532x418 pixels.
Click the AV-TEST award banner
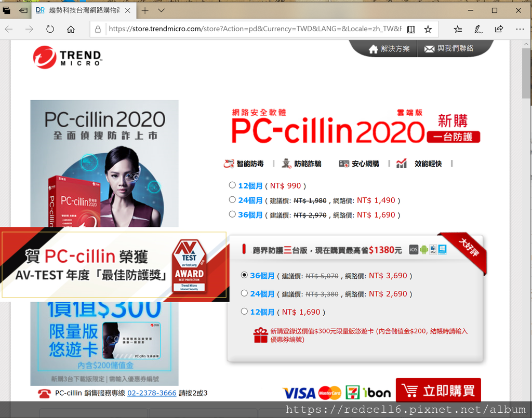[x=115, y=264]
